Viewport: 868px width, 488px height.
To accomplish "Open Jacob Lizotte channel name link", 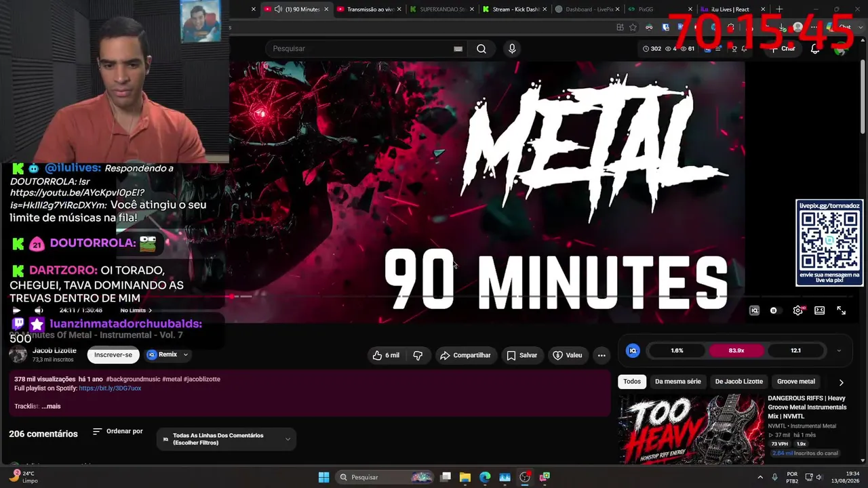I will tap(55, 350).
